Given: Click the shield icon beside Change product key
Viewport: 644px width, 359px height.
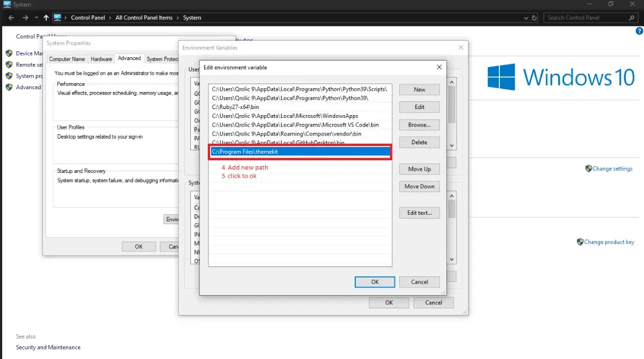Looking at the screenshot, I should click(x=580, y=242).
